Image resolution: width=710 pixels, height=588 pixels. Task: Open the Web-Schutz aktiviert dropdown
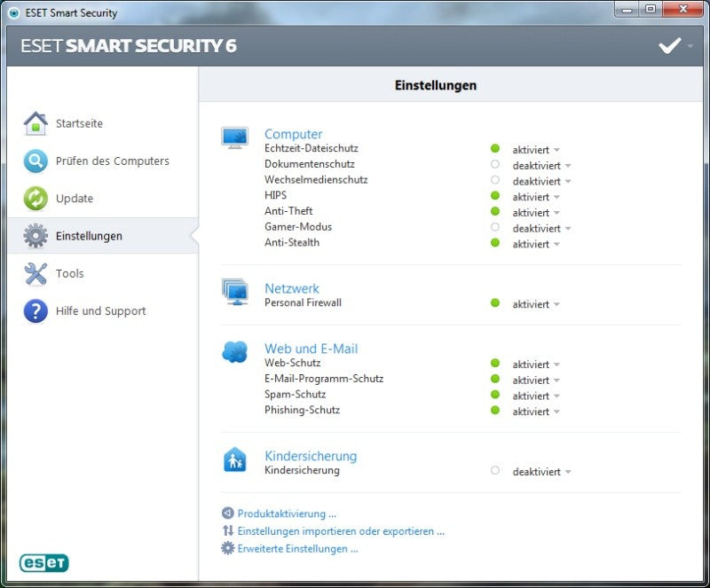click(536, 365)
